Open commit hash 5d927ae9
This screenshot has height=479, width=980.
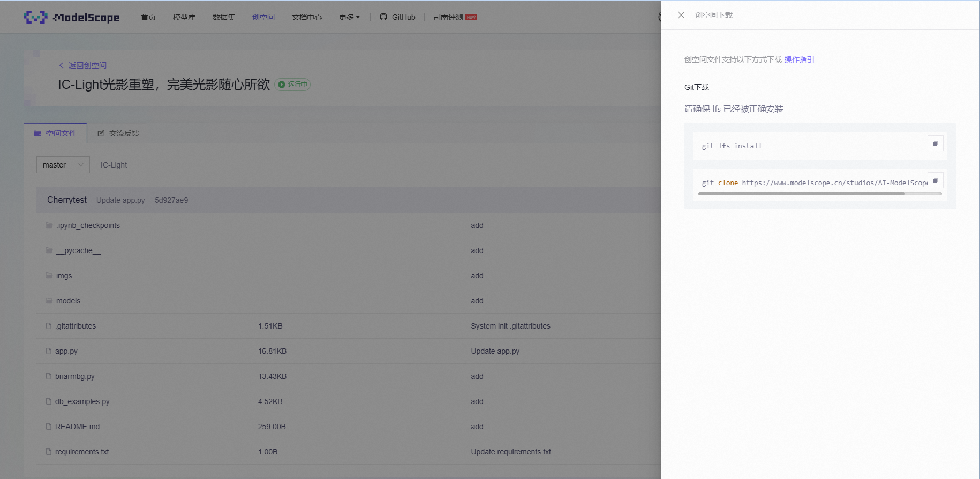click(x=171, y=200)
